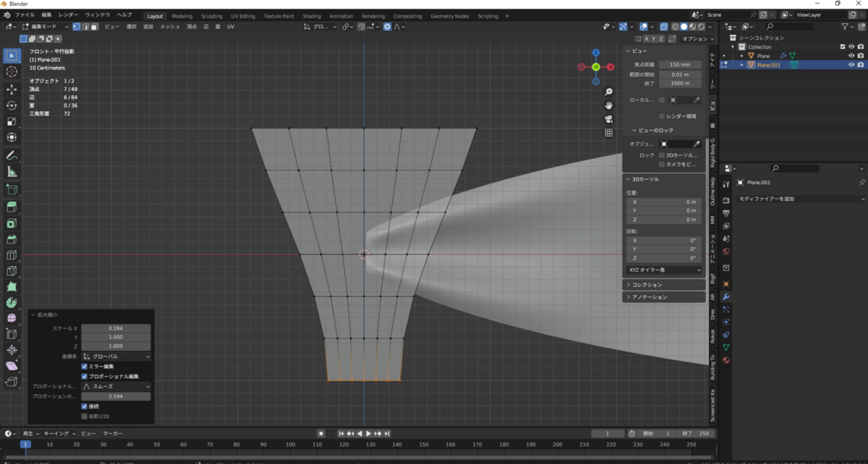The width and height of the screenshot is (868, 464).
Task: Choose the Annotate pencil tool
Action: (x=12, y=155)
